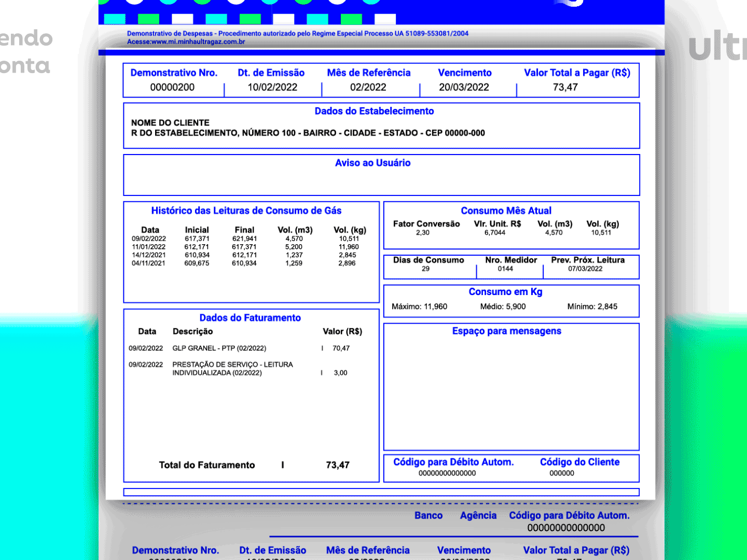Click the Aviso ao Usuário heading
This screenshot has width=747, height=560.
[372, 163]
